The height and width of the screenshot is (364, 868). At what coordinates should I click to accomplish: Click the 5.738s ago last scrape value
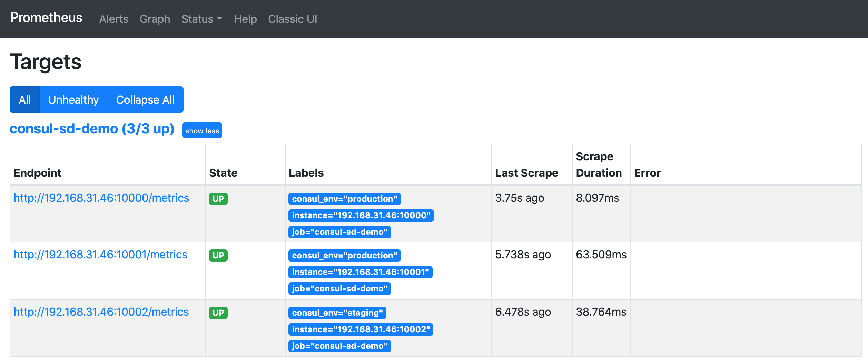[x=523, y=255]
